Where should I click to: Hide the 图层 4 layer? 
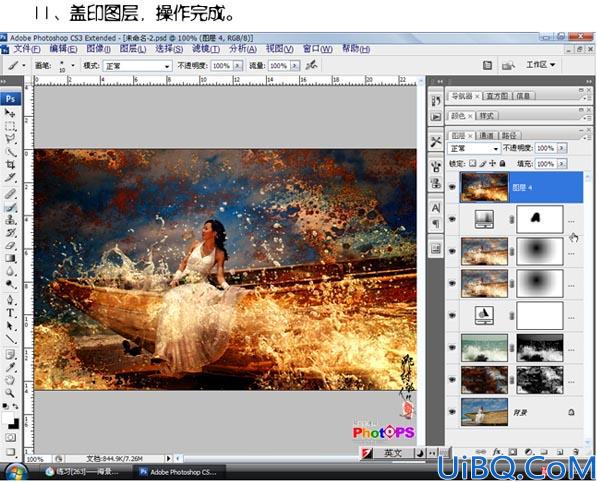[x=452, y=187]
